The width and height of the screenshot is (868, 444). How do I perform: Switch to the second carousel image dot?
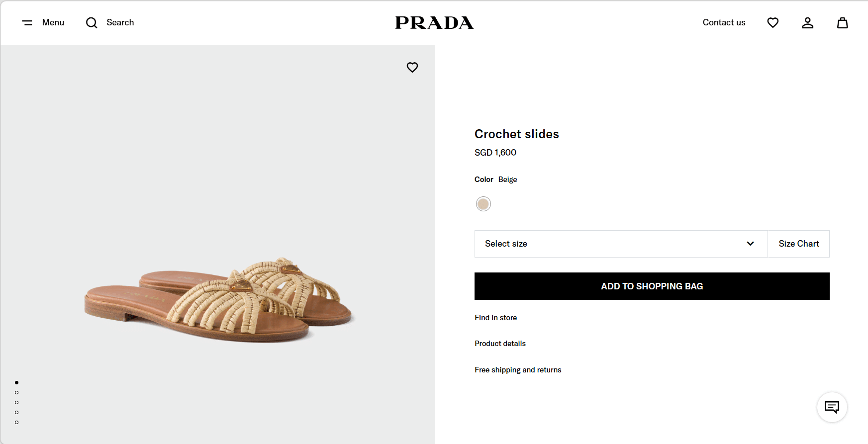[x=17, y=392]
